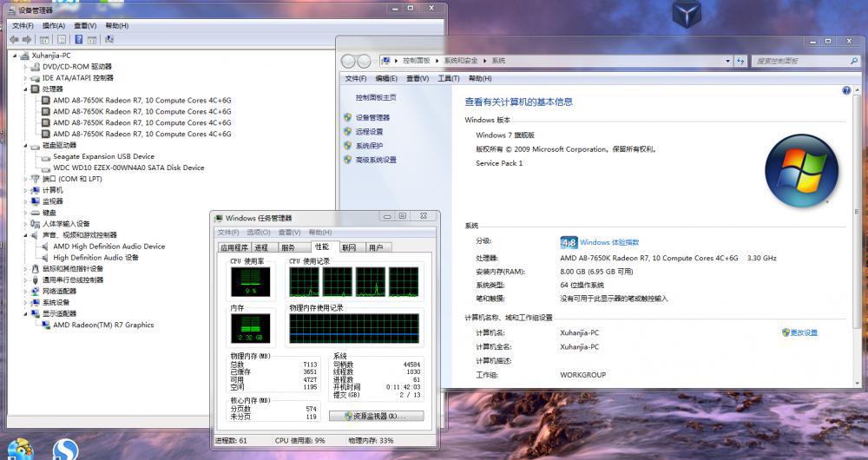This screenshot has width=868, height=460.
Task: Select the DVD/CD-ROM 驱动器 device icon
Action: (36, 67)
